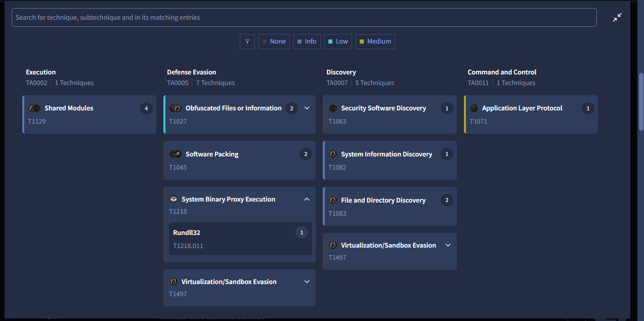Click the count badge 2 on Obfuscated Files

click(x=291, y=108)
